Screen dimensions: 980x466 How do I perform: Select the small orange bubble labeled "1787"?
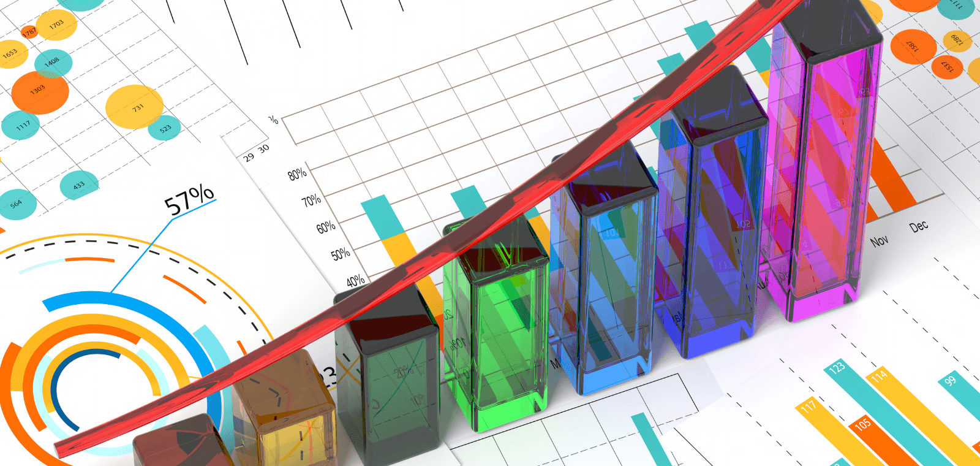click(29, 32)
